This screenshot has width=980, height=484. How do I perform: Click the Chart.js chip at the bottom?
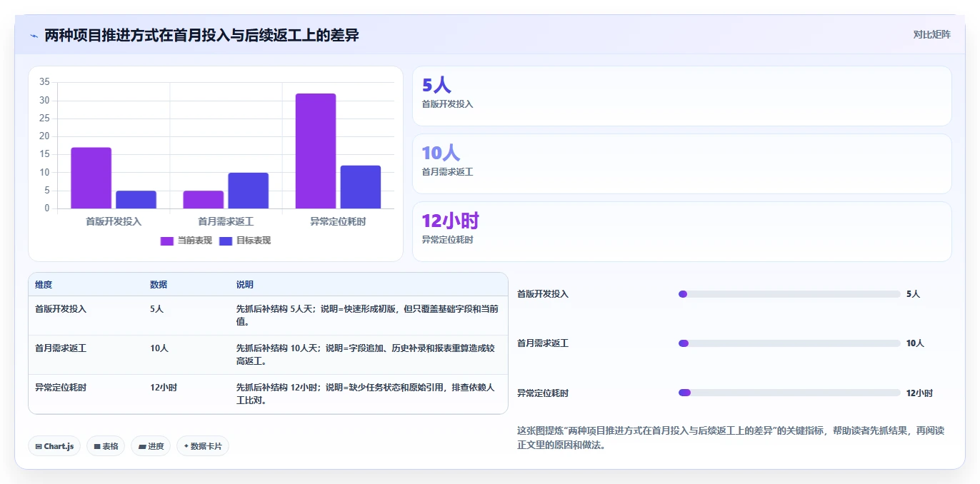coord(54,446)
